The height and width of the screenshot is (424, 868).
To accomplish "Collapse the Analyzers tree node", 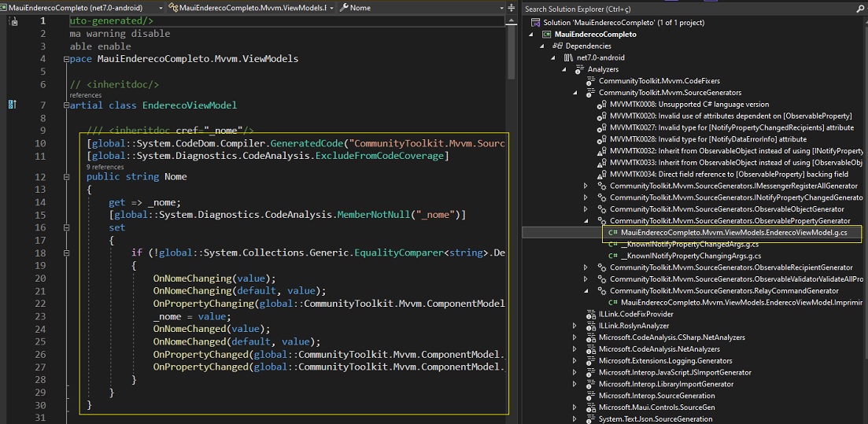I will coord(563,70).
